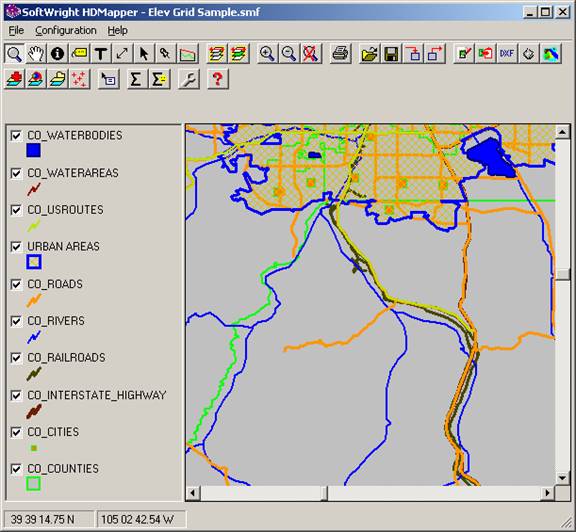Viewport: 576px width, 532px height.
Task: Click the map's vertical scrollbar down arrow
Action: point(562,478)
